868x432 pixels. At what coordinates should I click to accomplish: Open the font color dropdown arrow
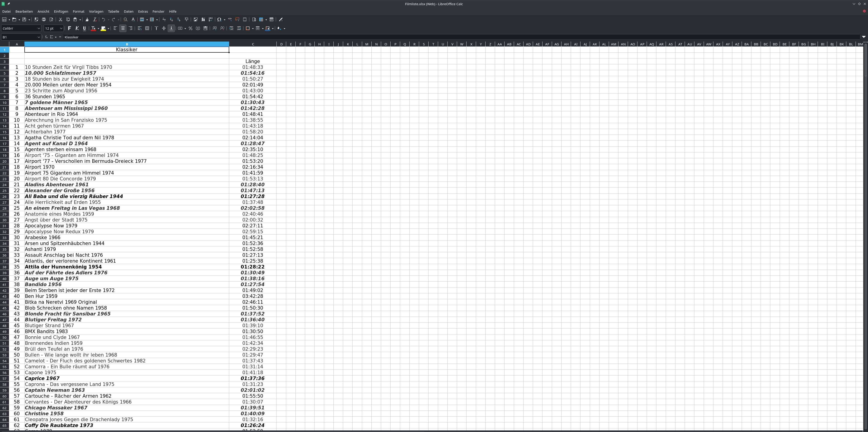[98, 29]
